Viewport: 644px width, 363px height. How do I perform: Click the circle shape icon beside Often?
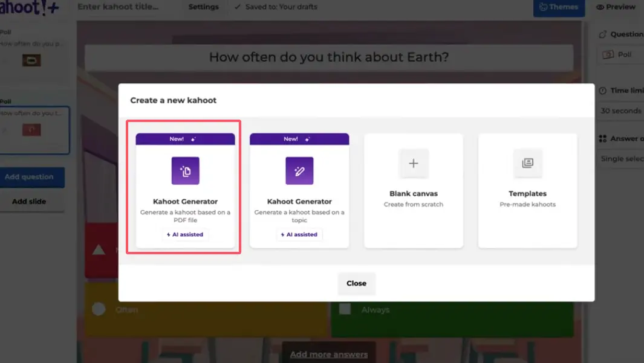[99, 309]
